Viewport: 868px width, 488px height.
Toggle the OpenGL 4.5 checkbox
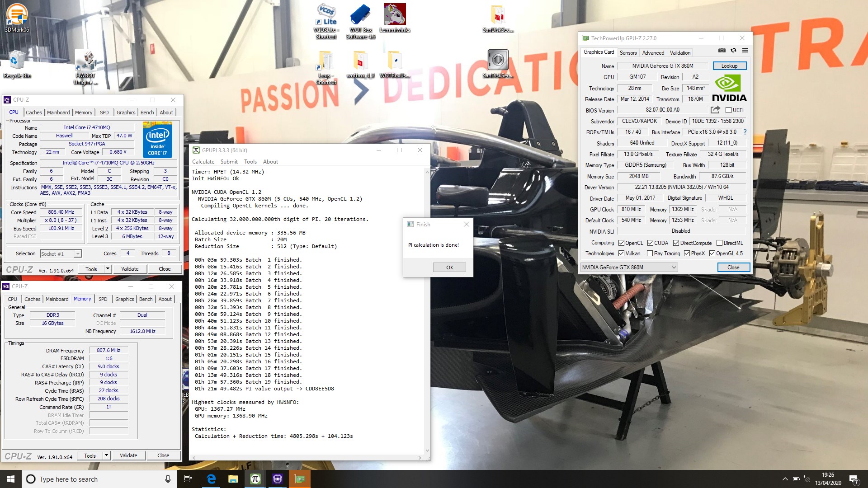712,253
